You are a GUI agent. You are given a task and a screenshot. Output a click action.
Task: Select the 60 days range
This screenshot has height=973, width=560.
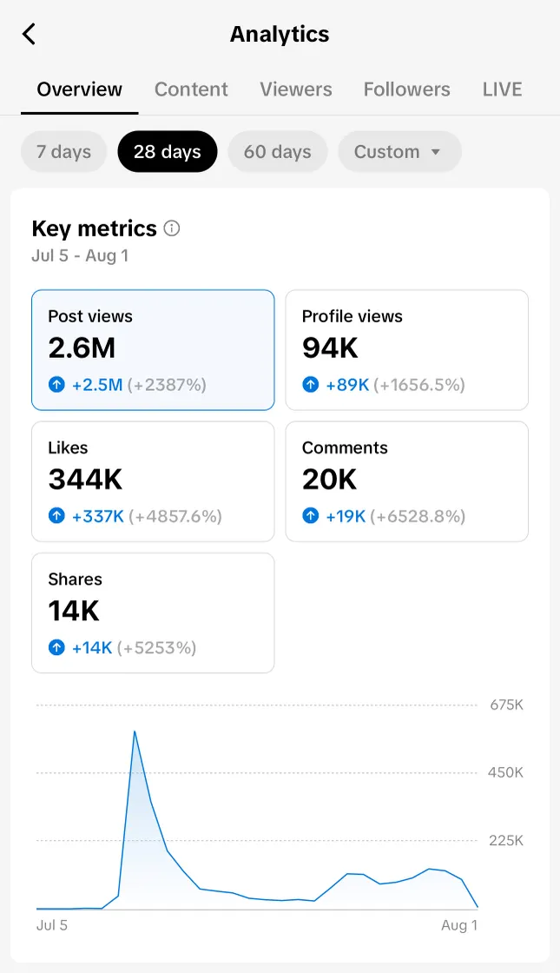[277, 152]
